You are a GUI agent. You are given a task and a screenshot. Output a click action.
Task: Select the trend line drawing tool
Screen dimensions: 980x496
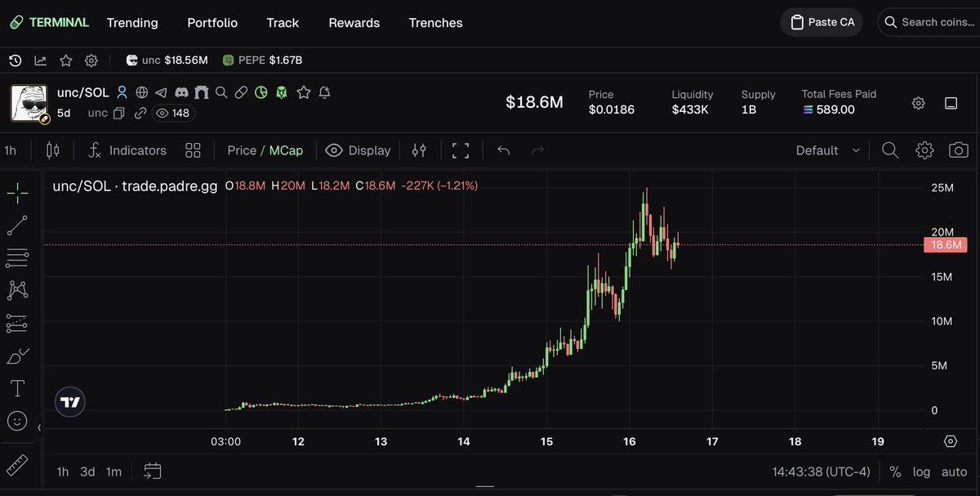[x=17, y=225]
